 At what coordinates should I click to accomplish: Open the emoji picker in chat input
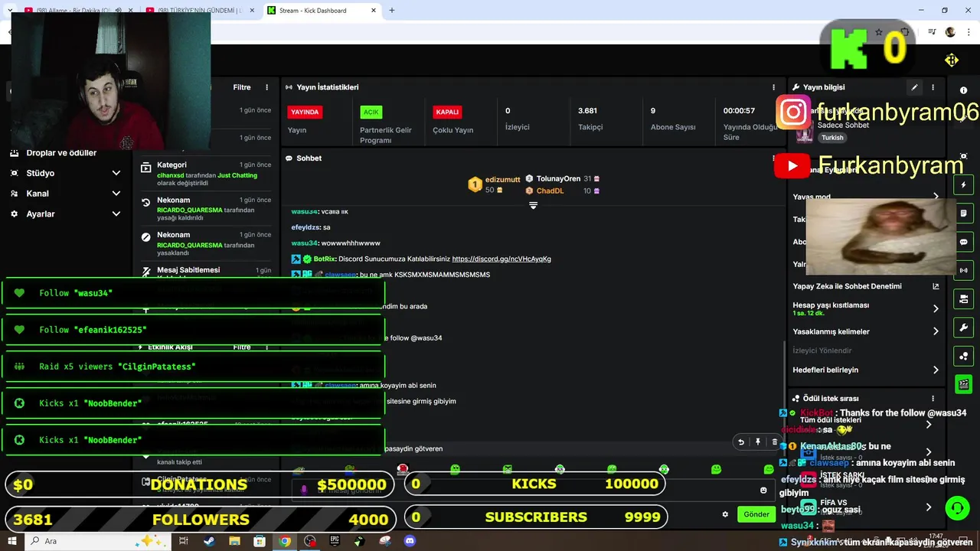click(763, 491)
